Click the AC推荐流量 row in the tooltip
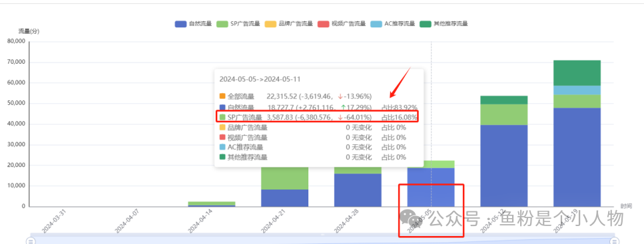The image size is (644, 244). pos(312,147)
